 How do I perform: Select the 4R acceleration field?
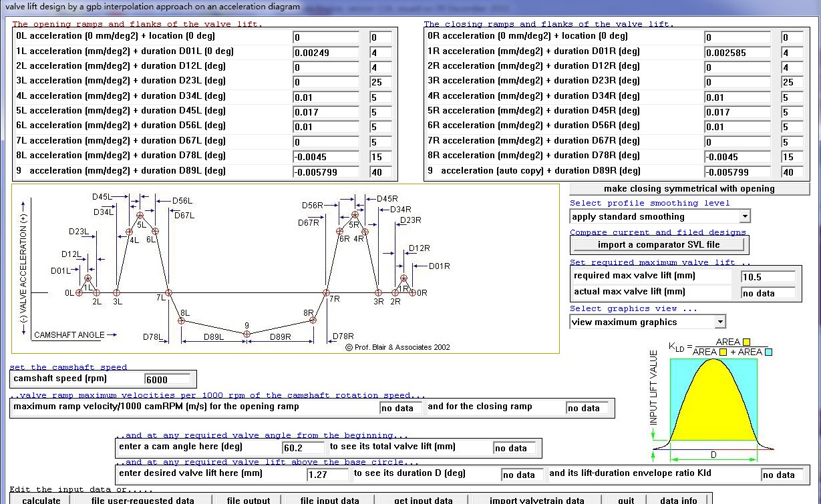tap(737, 97)
